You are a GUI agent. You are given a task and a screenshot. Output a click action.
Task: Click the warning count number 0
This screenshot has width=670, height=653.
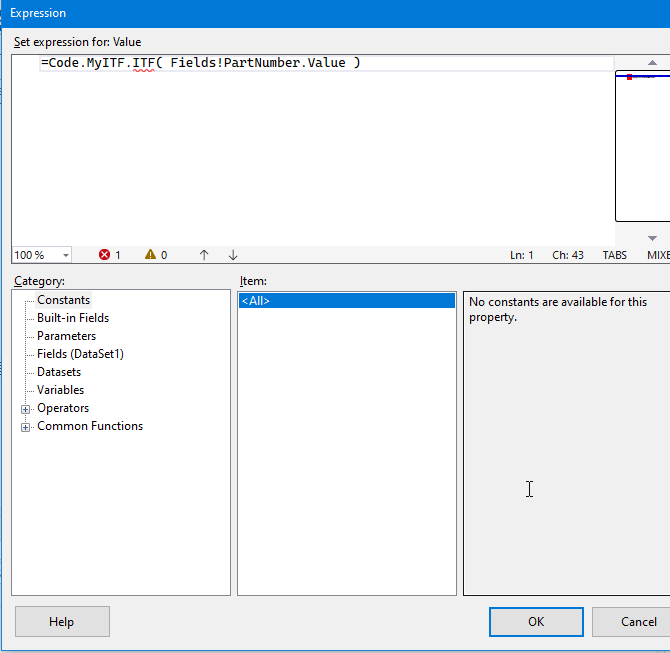tap(164, 256)
